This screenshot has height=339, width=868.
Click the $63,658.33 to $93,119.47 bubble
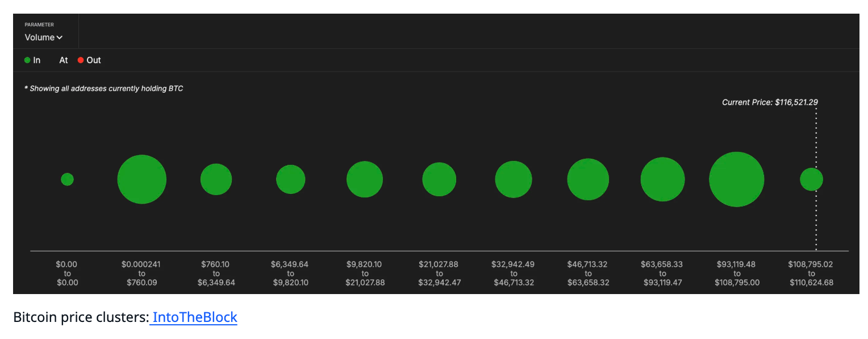662,179
